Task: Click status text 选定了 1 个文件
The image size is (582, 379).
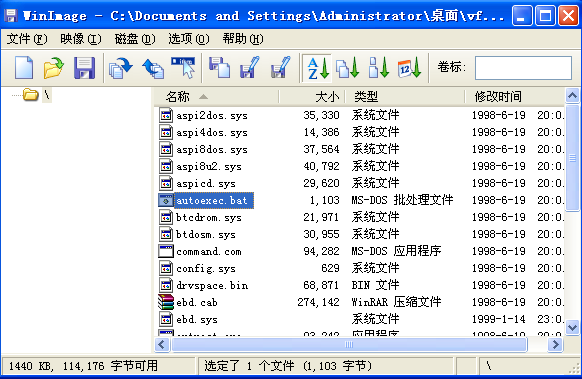Action: point(288,366)
